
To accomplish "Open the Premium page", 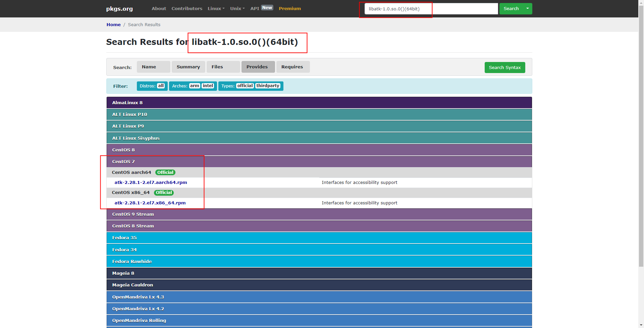I will point(290,8).
